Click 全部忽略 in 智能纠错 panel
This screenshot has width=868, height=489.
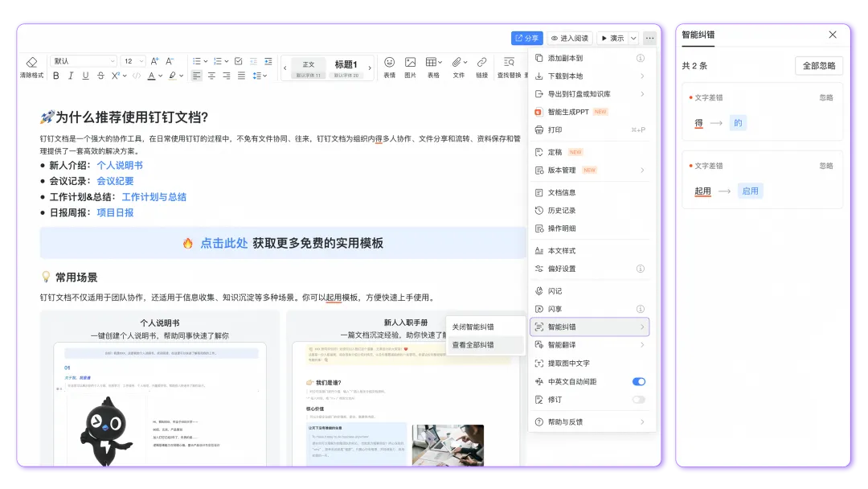[819, 66]
